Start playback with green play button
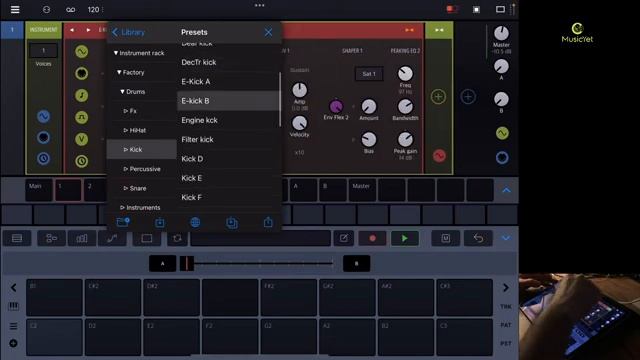The height and width of the screenshot is (360, 640). [x=404, y=238]
